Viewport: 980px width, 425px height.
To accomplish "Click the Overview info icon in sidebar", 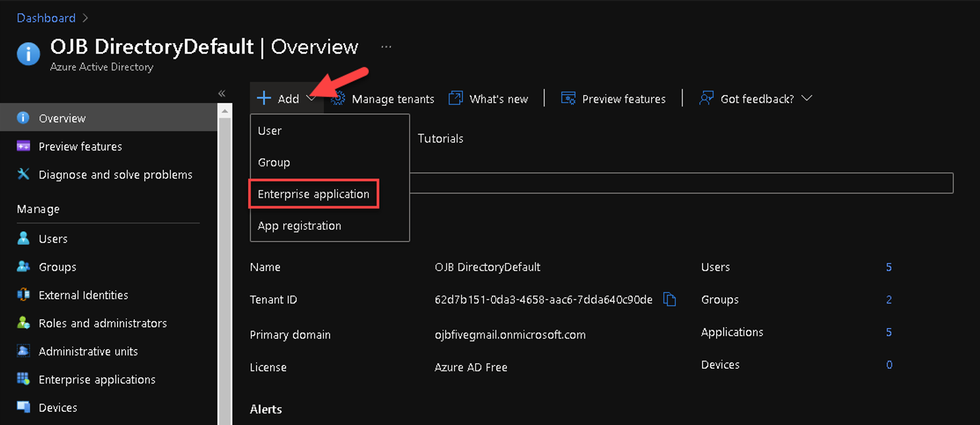I will click(x=23, y=118).
